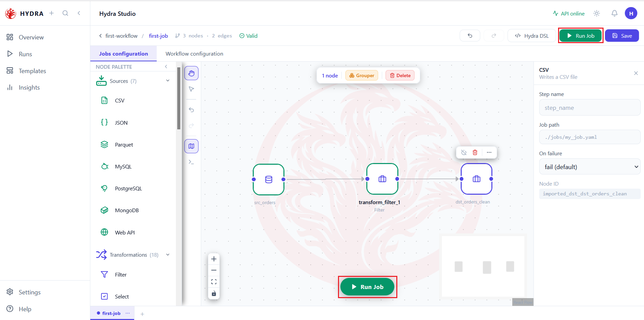Image resolution: width=644 pixels, height=320 pixels.
Task: Click the minimap thumbnail
Action: (x=483, y=266)
